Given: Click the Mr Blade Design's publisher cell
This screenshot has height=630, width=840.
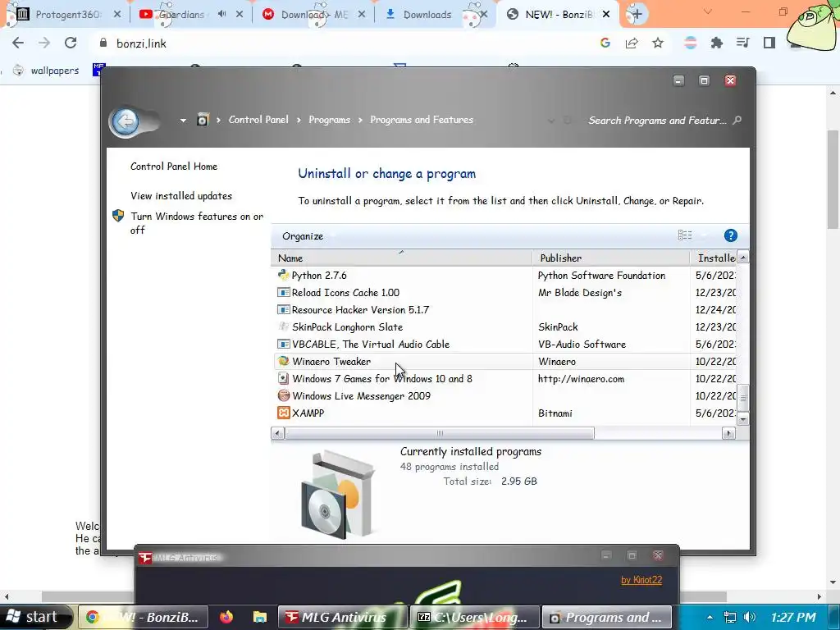Looking at the screenshot, I should [x=580, y=293].
